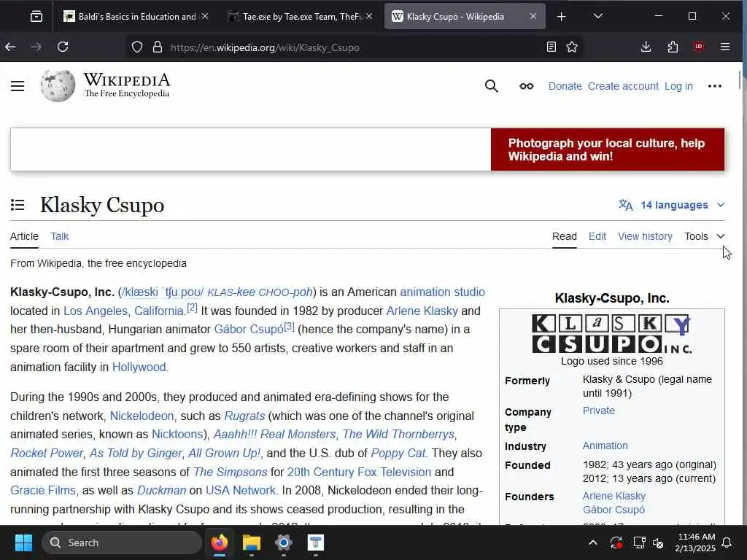The image size is (747, 560).
Task: Open notification bell in tray
Action: pyautogui.click(x=727, y=542)
